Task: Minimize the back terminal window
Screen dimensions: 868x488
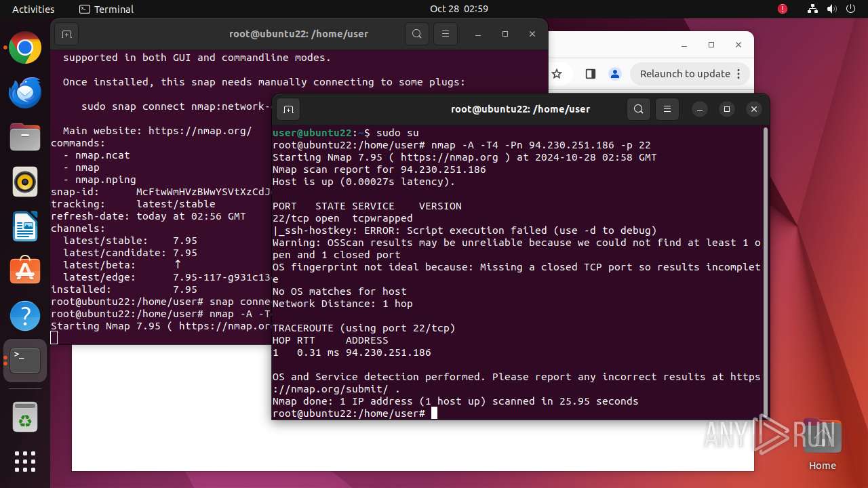Action: (478, 34)
